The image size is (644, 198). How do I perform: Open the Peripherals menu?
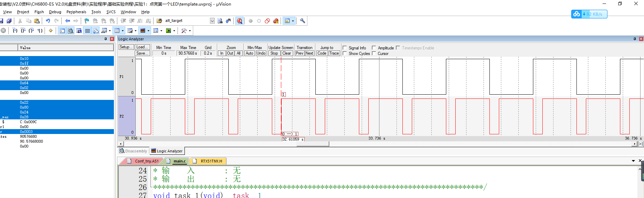coord(76,12)
